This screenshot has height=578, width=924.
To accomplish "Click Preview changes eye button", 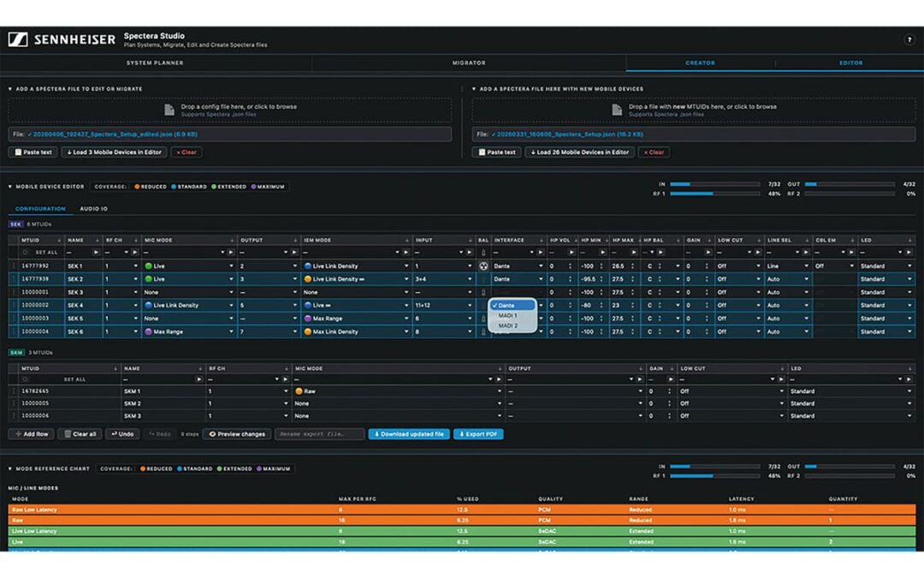I will coord(237,434).
